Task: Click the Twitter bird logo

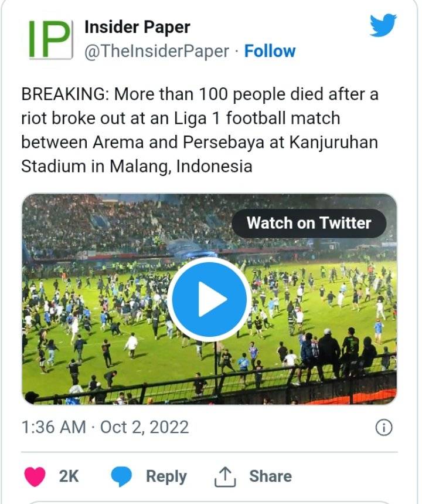Action: tap(383, 26)
